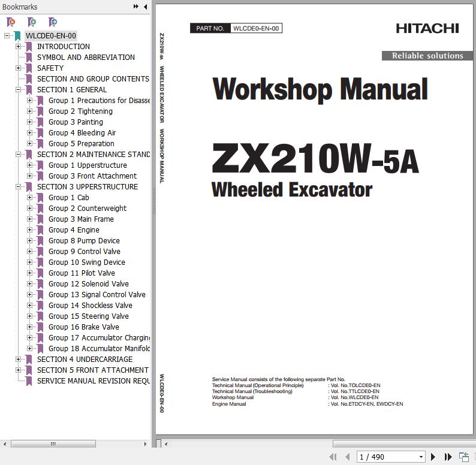Open Group 3 Painting bookmark
Viewport: 476px width, 465px height.
point(76,122)
